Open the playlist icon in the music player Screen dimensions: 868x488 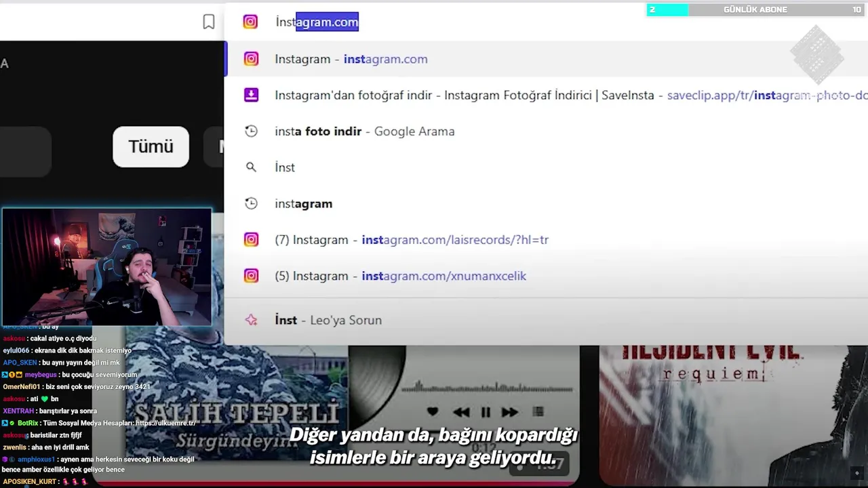point(538,411)
